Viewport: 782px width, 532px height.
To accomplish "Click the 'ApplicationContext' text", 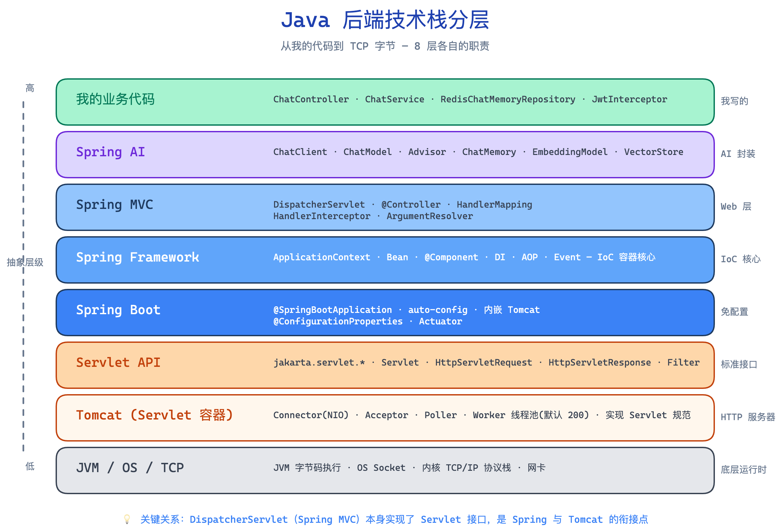I will point(322,257).
